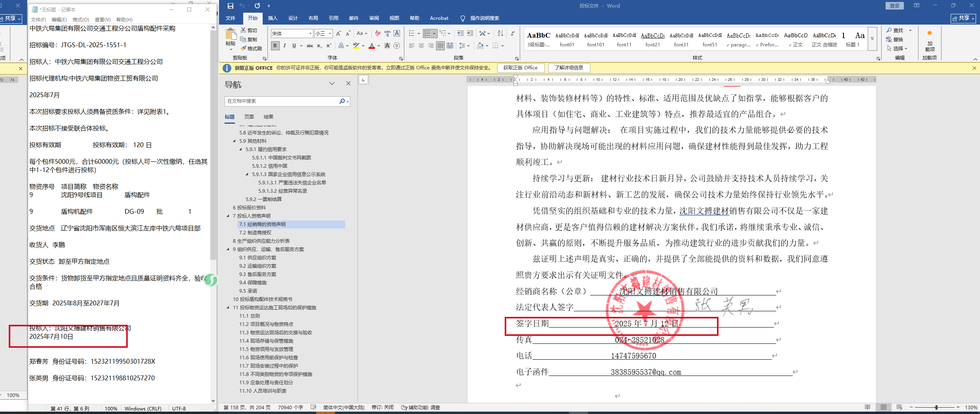
Task: Increase font size with the grow-font icon
Action: click(x=338, y=34)
